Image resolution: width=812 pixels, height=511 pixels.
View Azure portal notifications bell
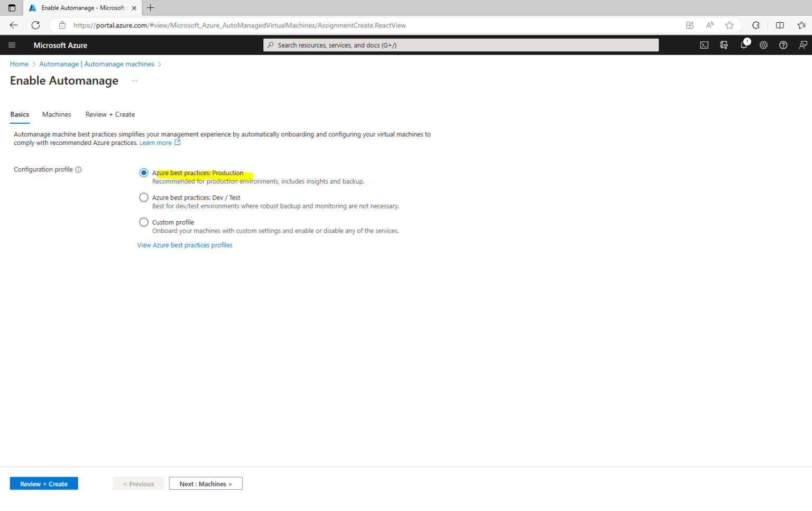[x=744, y=45]
